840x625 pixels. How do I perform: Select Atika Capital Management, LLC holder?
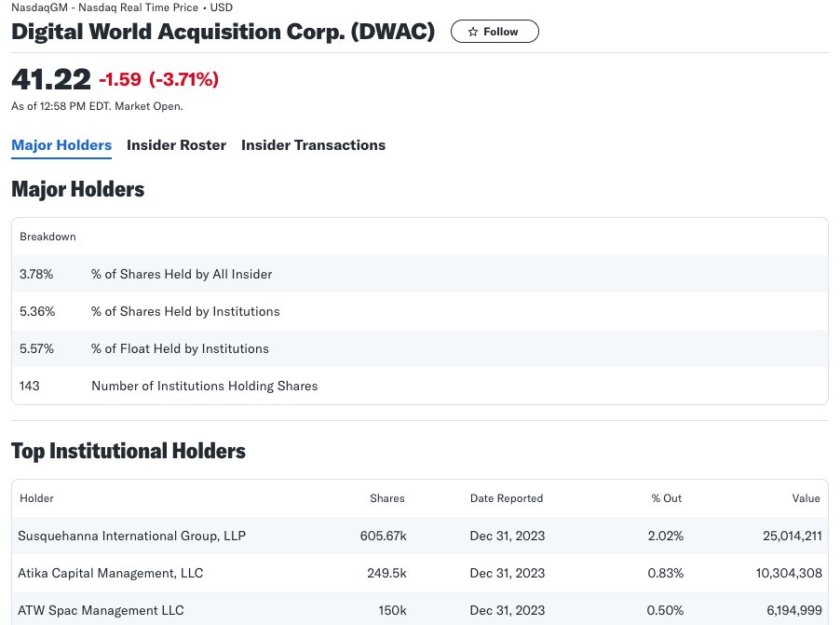tap(111, 573)
